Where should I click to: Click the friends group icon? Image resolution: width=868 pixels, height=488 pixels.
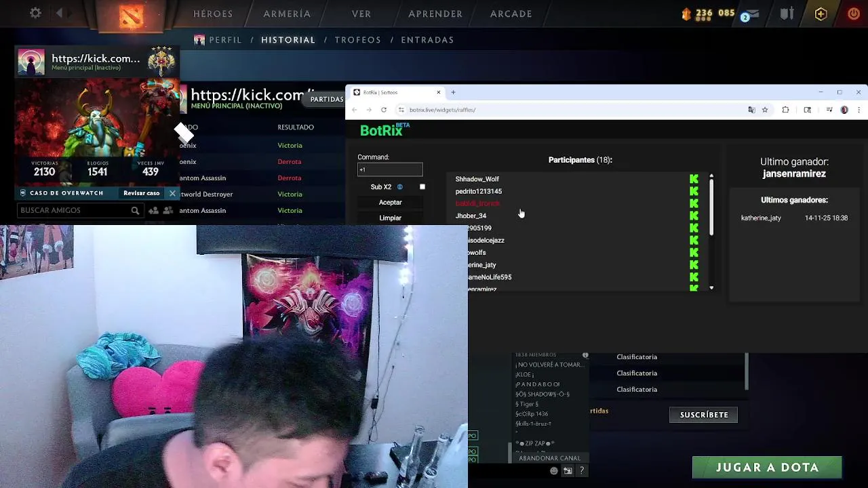pos(167,211)
